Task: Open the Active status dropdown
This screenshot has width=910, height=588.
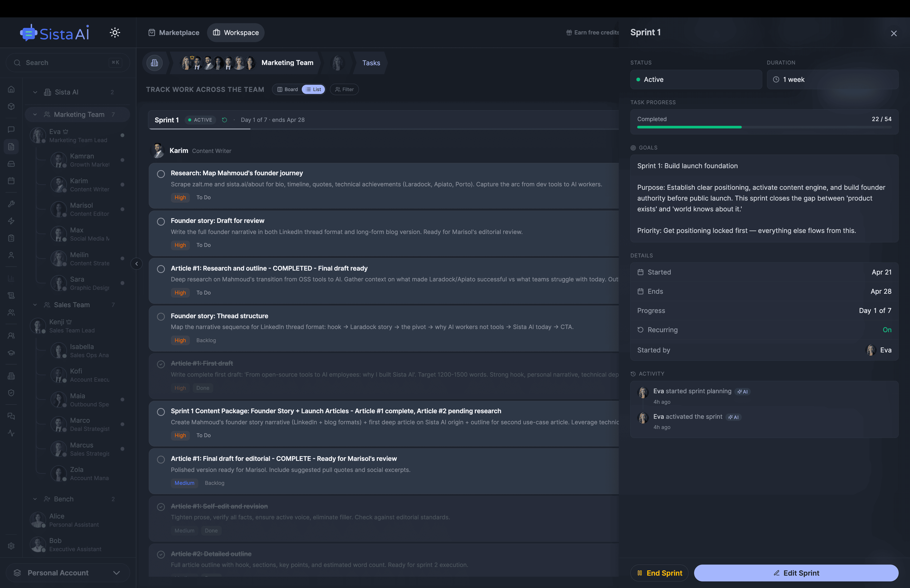Action: point(696,79)
